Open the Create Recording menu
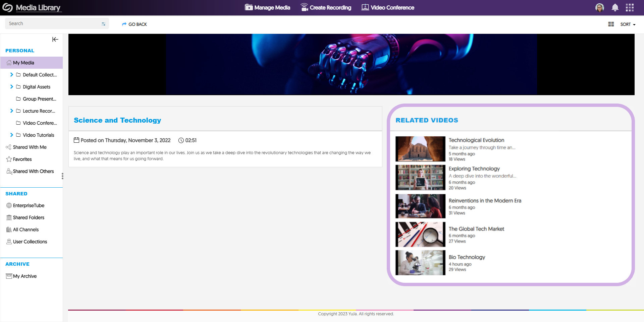The image size is (644, 322). [x=326, y=8]
